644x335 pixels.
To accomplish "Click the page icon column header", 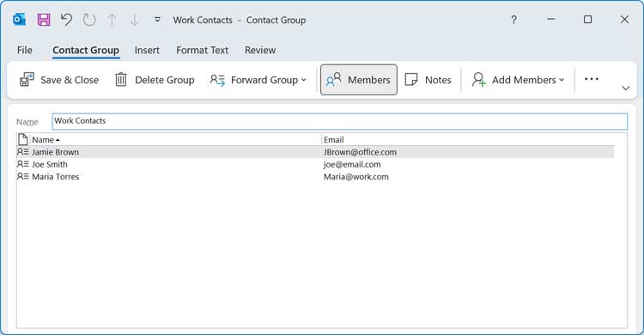I will click(x=23, y=139).
